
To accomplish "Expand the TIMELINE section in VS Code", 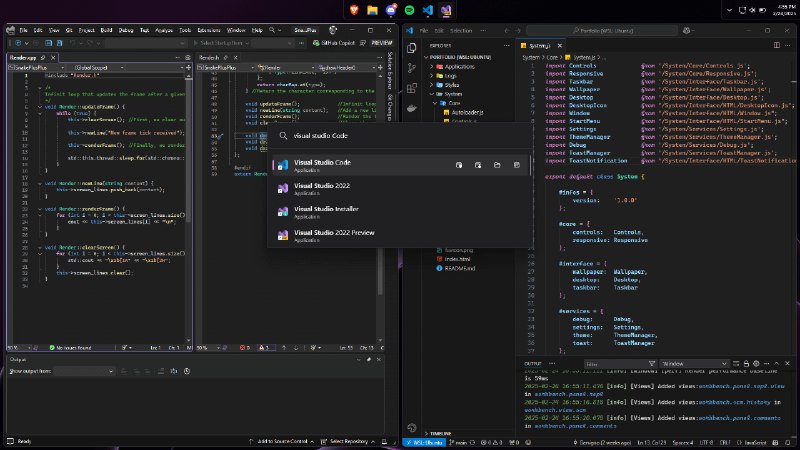I will tap(438, 434).
